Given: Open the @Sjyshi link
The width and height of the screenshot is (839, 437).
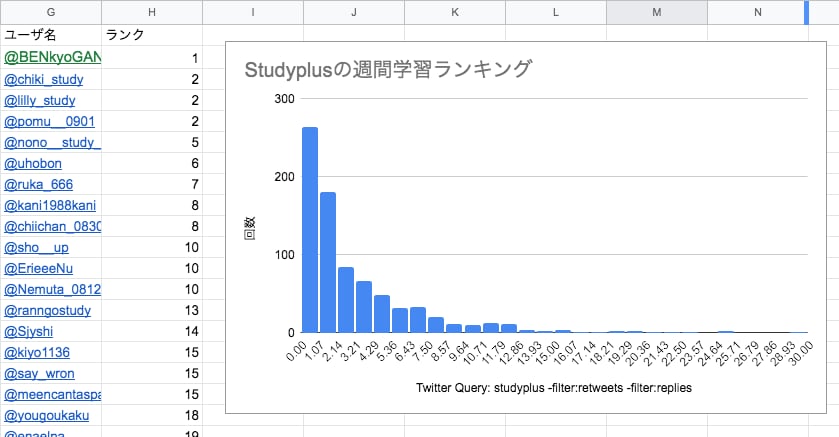Looking at the screenshot, I should [28, 331].
